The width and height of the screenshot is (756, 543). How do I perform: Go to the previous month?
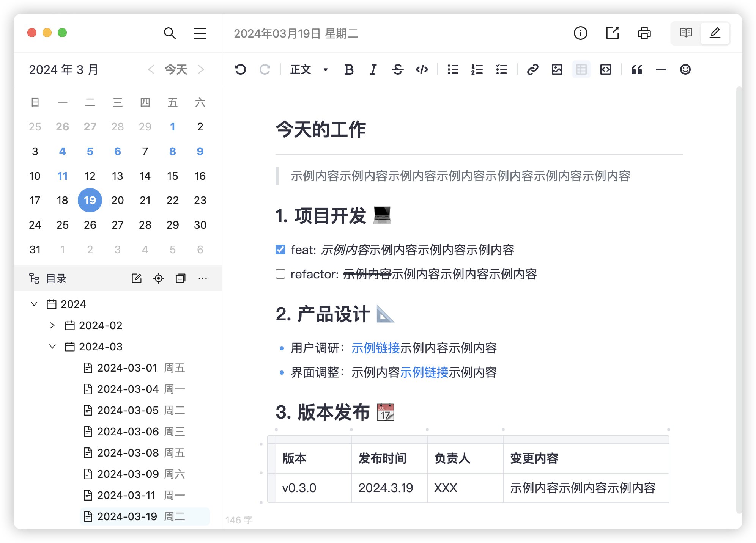point(151,69)
